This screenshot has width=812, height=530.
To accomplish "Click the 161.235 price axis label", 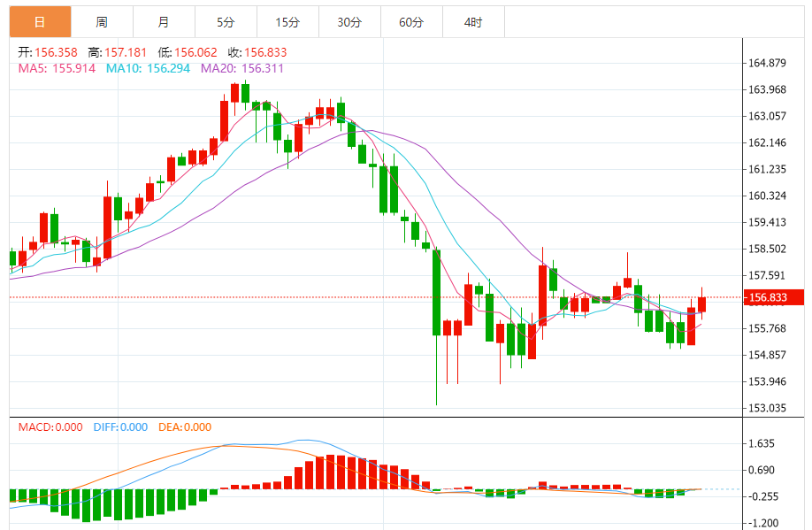I will pyautogui.click(x=768, y=169).
